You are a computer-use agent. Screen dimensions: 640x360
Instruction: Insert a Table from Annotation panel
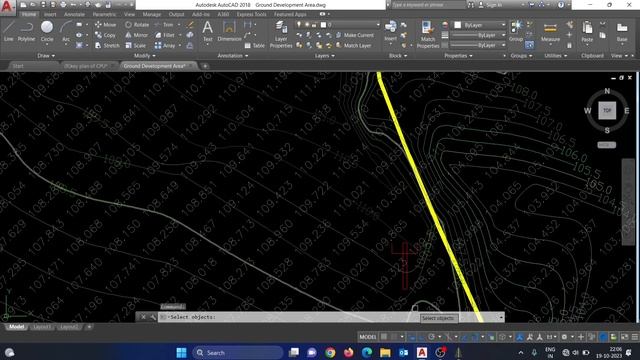(255, 46)
